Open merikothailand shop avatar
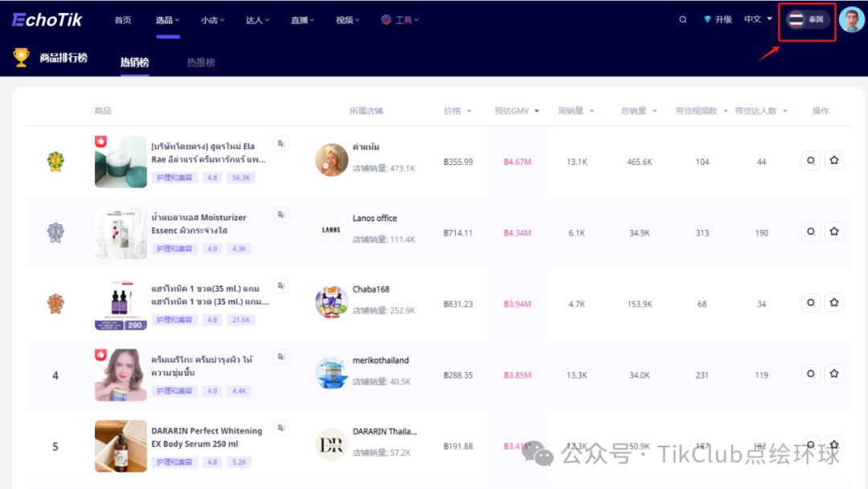The width and height of the screenshot is (868, 489). click(x=332, y=372)
